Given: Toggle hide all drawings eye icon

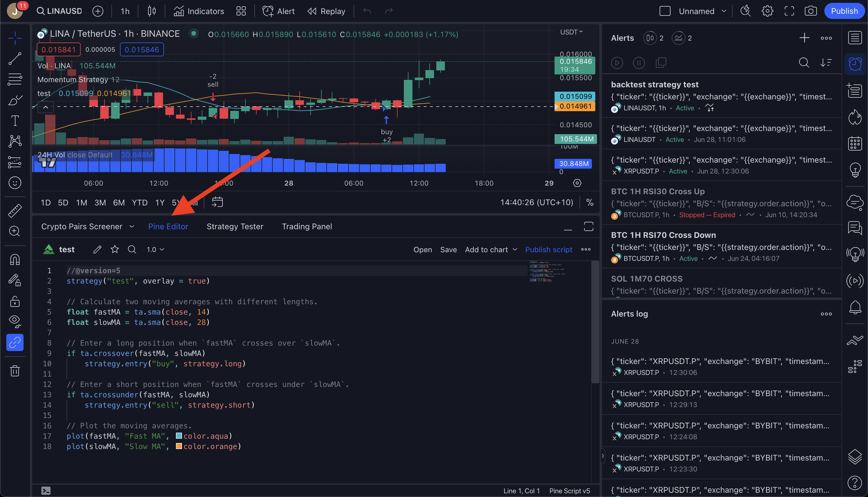Looking at the screenshot, I should (15, 321).
